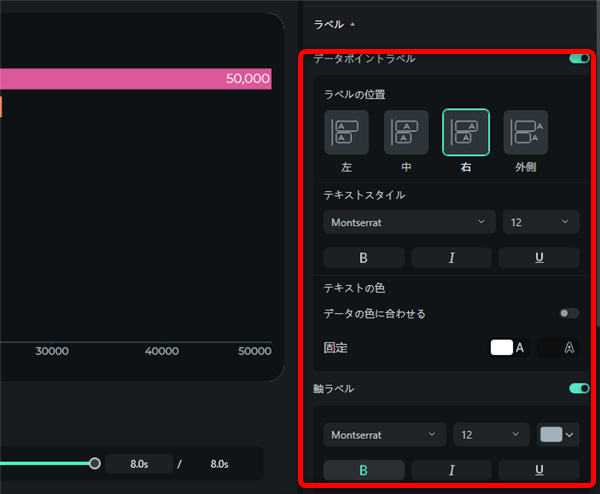The width and height of the screenshot is (600, 494).
Task: Select the right (右) label position icon
Action: (466, 132)
